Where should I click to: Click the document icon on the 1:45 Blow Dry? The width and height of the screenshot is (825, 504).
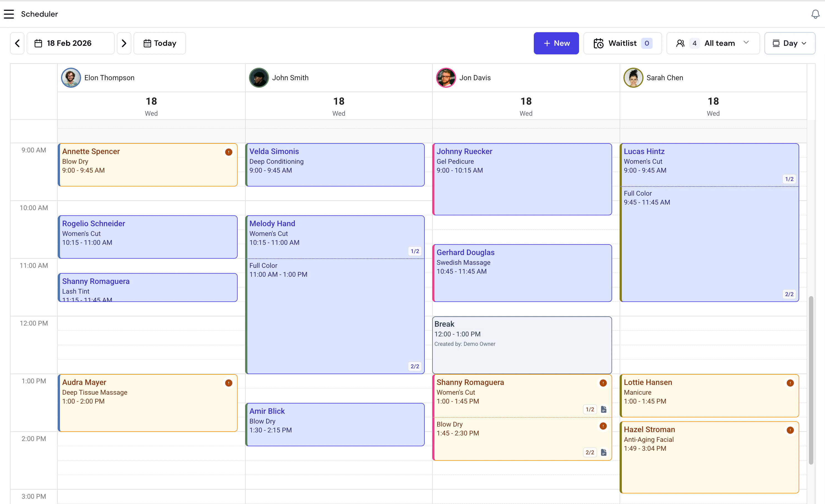click(604, 452)
